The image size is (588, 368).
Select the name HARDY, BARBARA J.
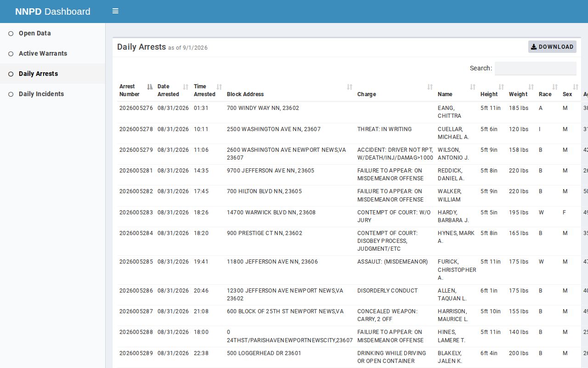(x=453, y=217)
